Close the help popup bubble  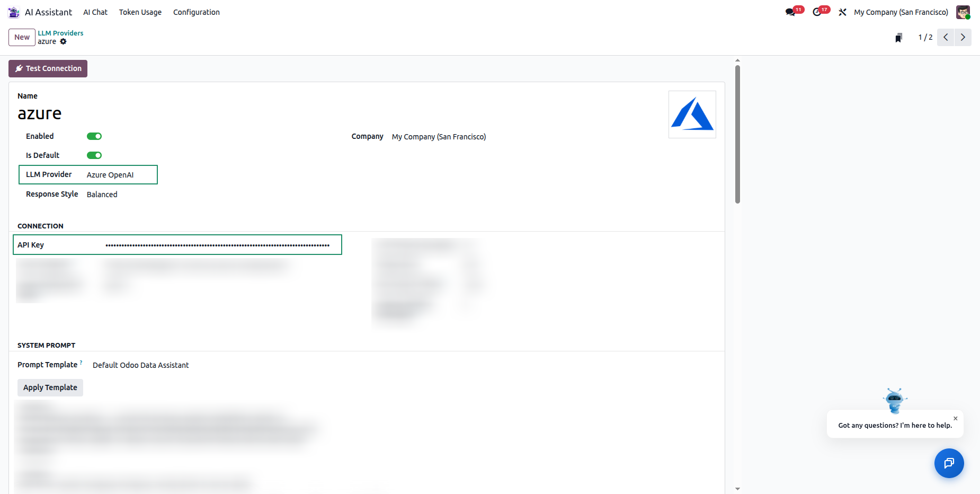[x=956, y=418]
